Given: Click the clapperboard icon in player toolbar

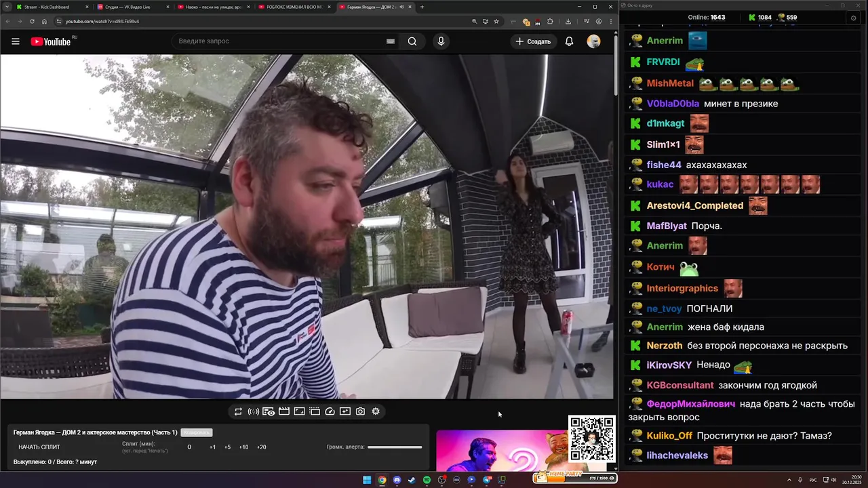Looking at the screenshot, I should point(284,411).
